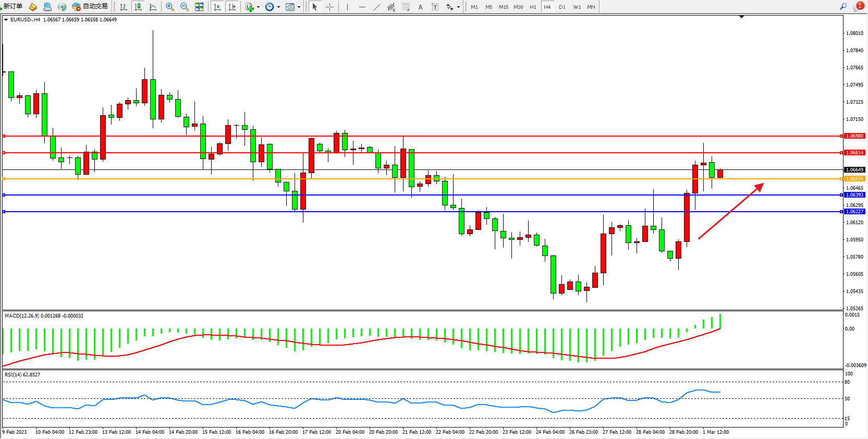Switch chart to candlestick mode
This screenshot has height=439, width=868.
click(138, 7)
